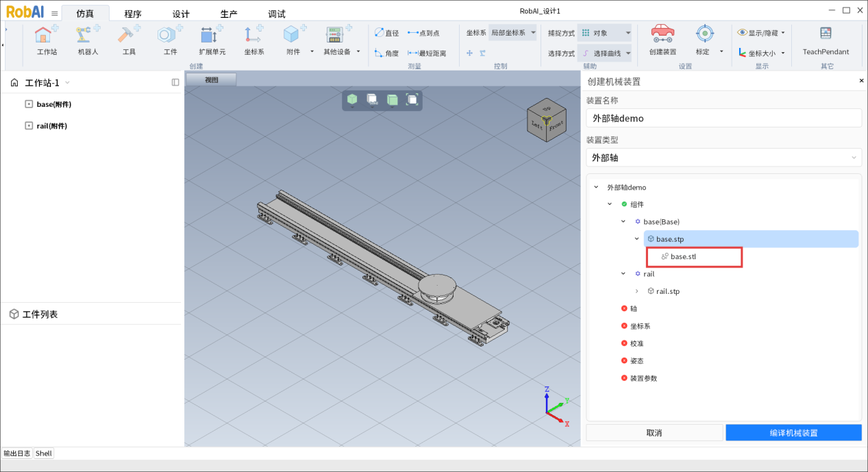
Task: Open the Shell tab
Action: pyautogui.click(x=44, y=454)
